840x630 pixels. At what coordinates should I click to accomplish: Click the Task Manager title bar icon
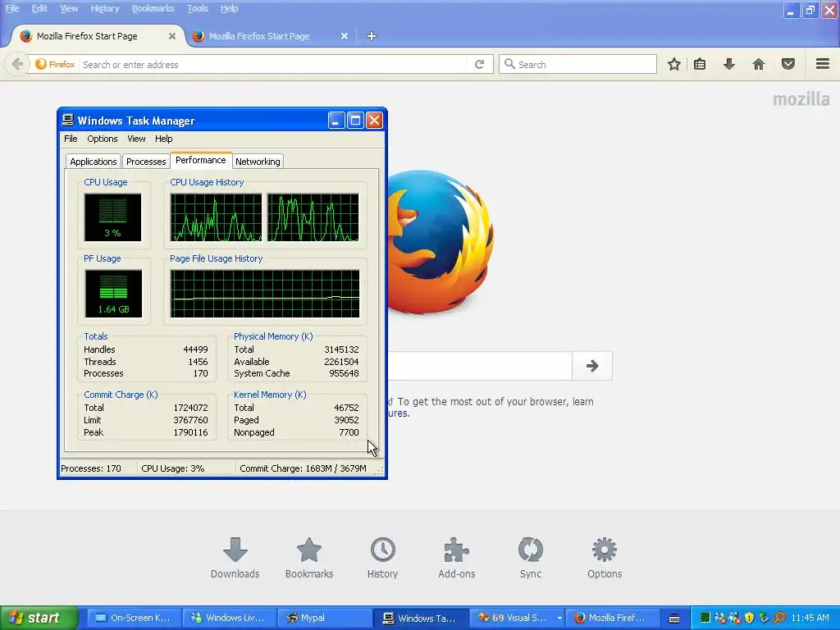67,120
